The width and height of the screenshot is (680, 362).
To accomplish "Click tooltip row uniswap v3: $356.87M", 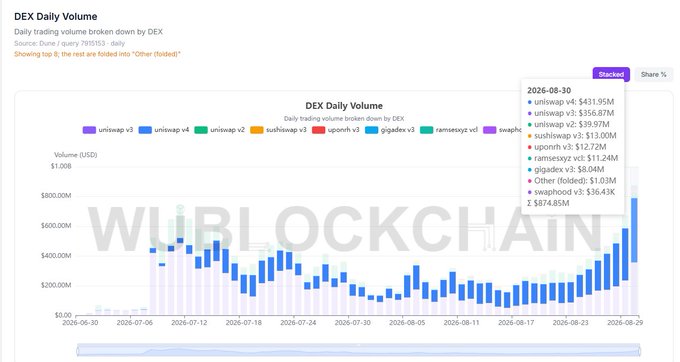I will pyautogui.click(x=570, y=113).
